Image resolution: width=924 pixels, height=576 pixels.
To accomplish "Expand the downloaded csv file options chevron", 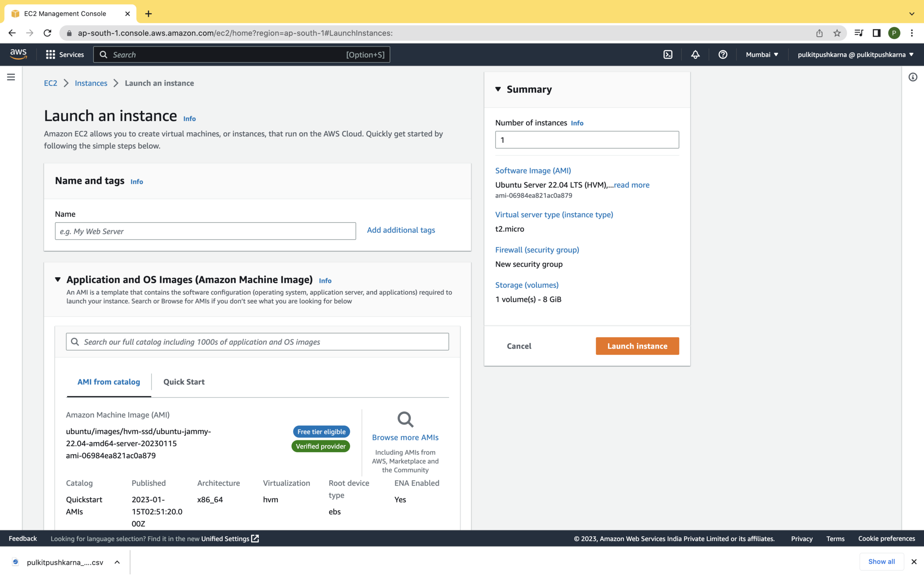I will (x=117, y=562).
